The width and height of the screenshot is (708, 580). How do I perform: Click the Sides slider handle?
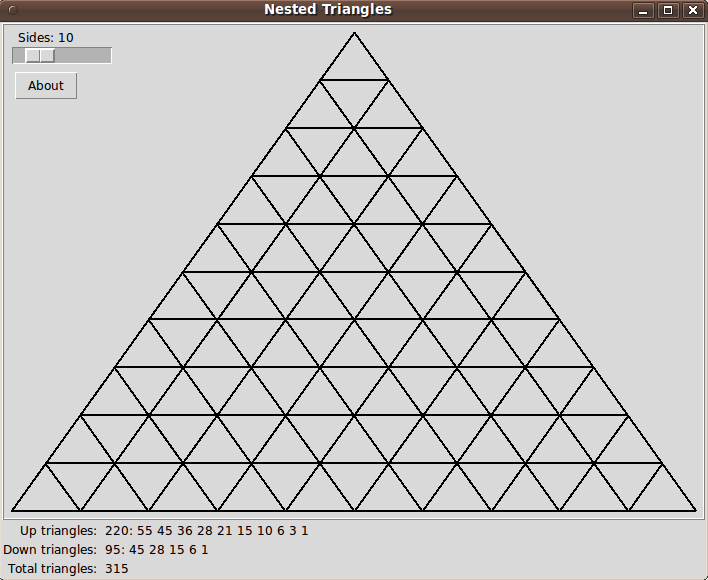(x=40, y=56)
